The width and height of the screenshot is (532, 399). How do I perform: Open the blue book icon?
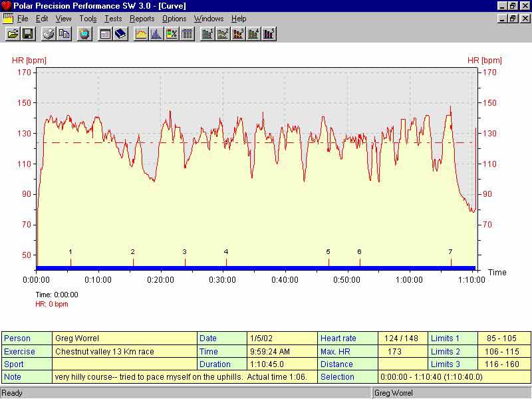coord(120,34)
